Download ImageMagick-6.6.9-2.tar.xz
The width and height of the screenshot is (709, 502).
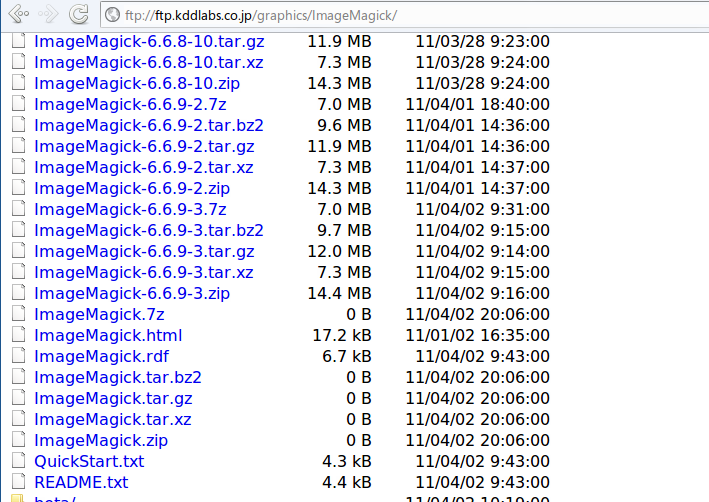click(x=144, y=168)
